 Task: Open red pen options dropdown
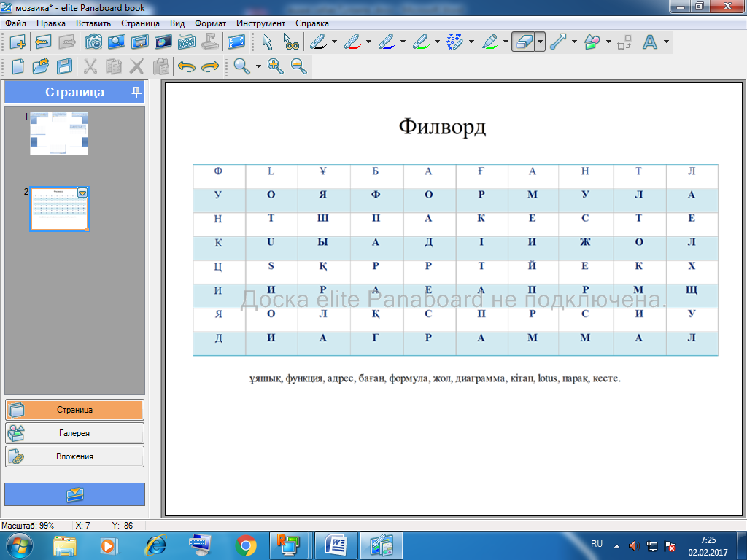[368, 42]
